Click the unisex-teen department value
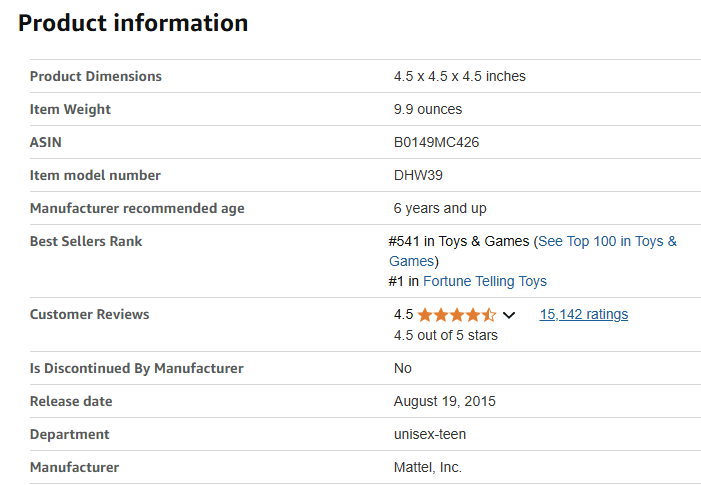 coord(430,434)
